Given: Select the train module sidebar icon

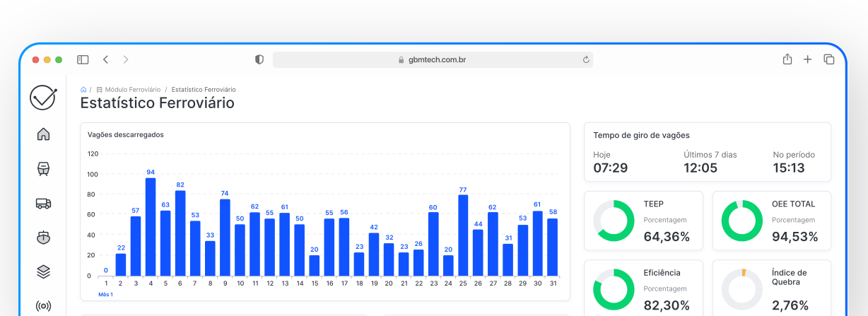Looking at the screenshot, I should coord(43,168).
